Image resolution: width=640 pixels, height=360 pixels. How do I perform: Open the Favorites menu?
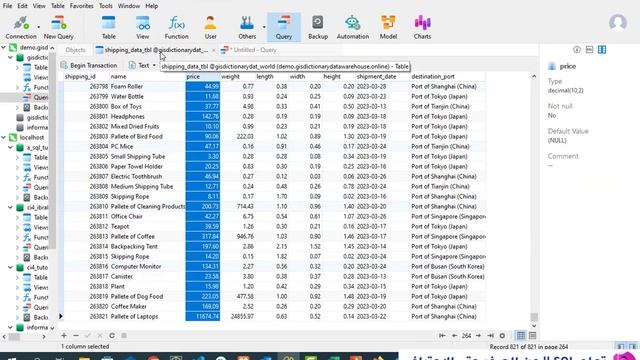click(x=82, y=6)
